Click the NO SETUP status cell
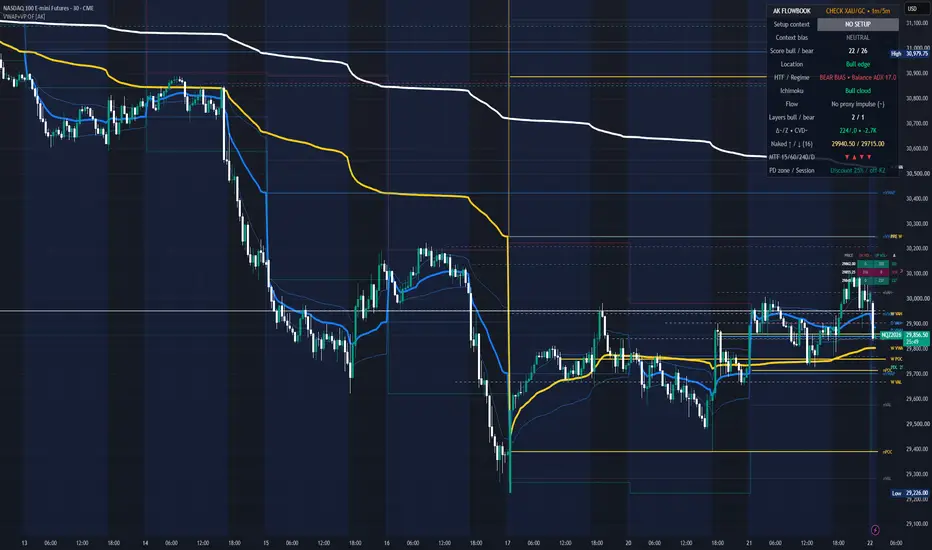This screenshot has height=550, width=932. pyautogui.click(x=858, y=24)
